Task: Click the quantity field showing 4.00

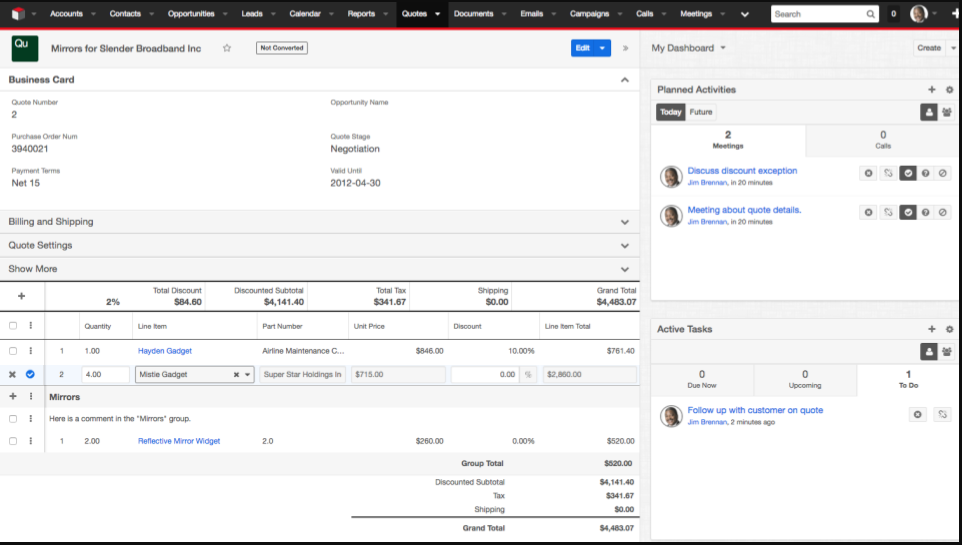Action: 104,375
